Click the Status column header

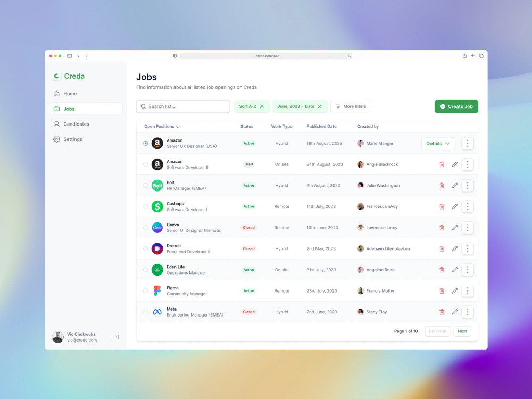(247, 126)
